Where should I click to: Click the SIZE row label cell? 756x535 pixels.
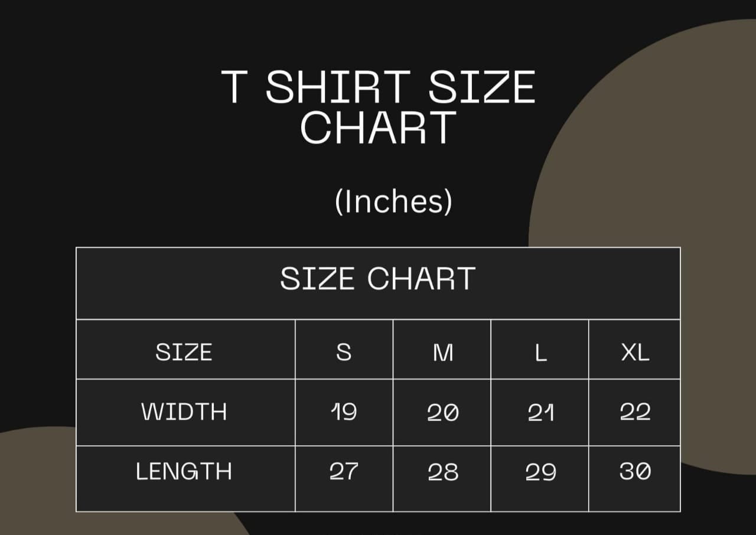[184, 352]
